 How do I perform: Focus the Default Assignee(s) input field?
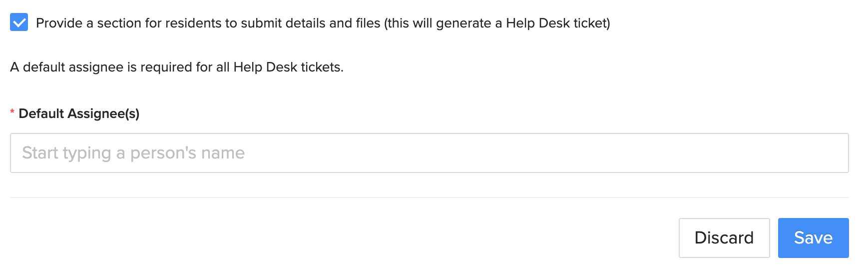[x=430, y=153]
